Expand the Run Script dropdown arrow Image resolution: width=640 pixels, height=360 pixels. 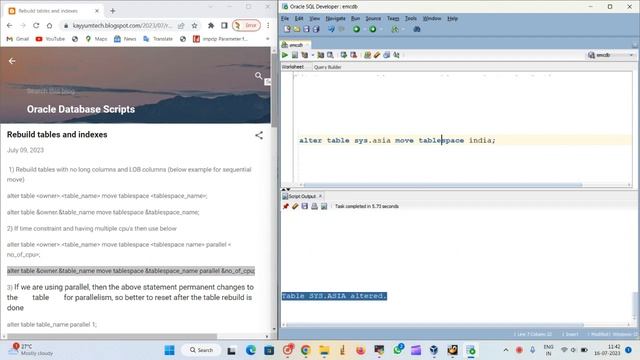313,55
